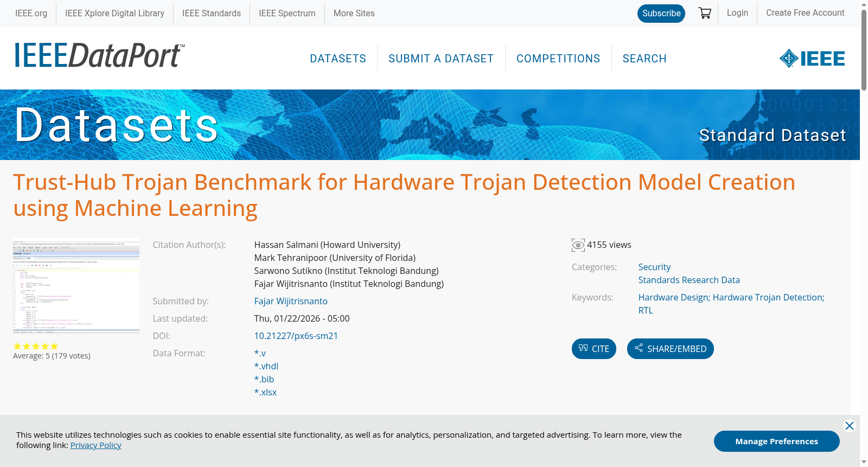Click the *.xlsx data format link
The height and width of the screenshot is (467, 868).
pyautogui.click(x=265, y=392)
